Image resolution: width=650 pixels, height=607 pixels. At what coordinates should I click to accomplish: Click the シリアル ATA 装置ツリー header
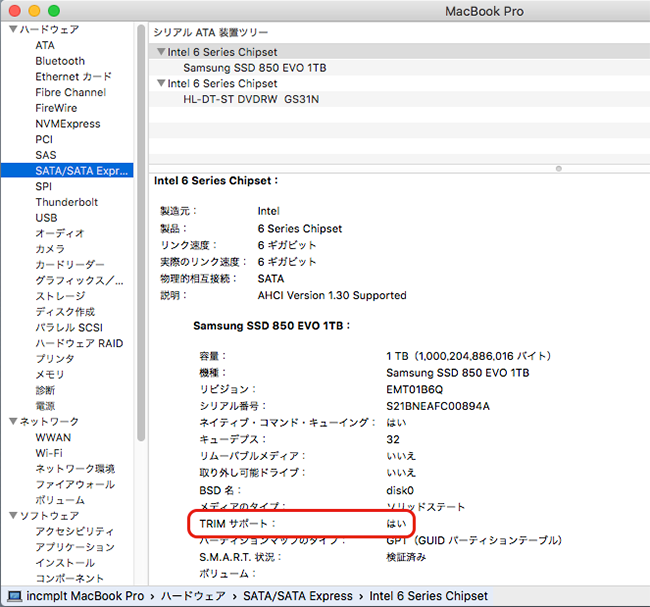(x=211, y=32)
